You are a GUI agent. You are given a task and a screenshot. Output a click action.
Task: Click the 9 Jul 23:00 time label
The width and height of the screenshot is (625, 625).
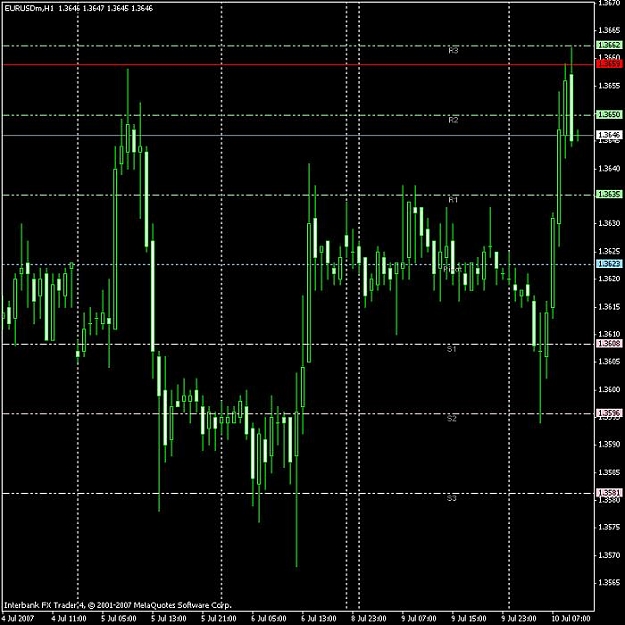[x=519, y=619]
